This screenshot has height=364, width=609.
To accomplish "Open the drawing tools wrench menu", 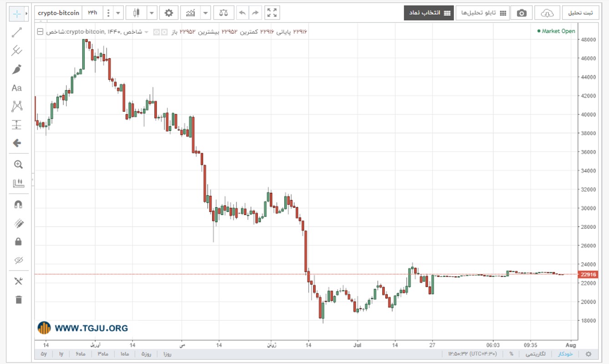I will [18, 281].
